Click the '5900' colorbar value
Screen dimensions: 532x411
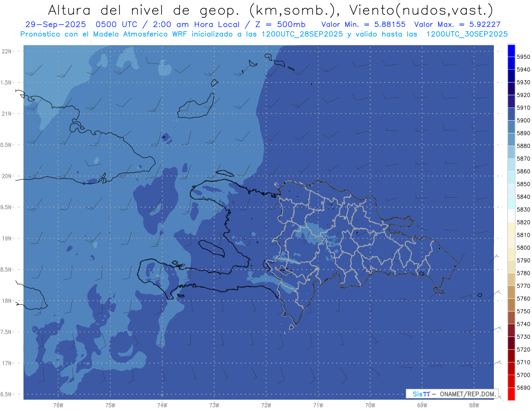(x=523, y=120)
